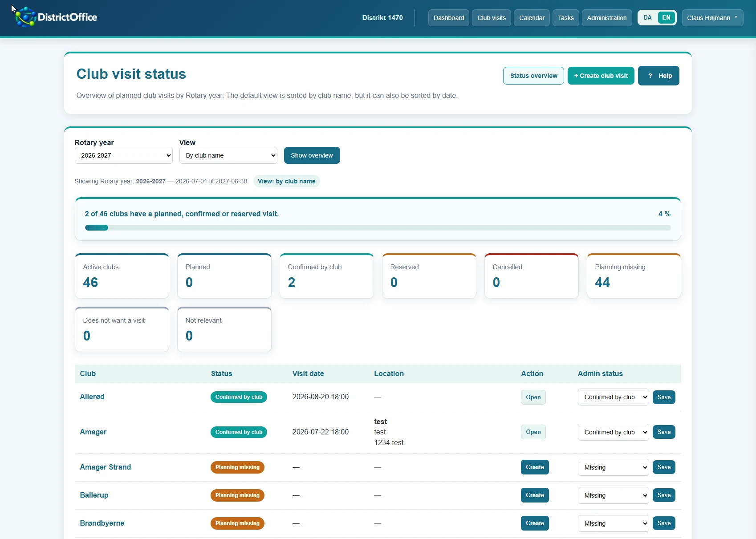The image size is (756, 539).
Task: Save the Ballerup admin status
Action: (x=664, y=495)
